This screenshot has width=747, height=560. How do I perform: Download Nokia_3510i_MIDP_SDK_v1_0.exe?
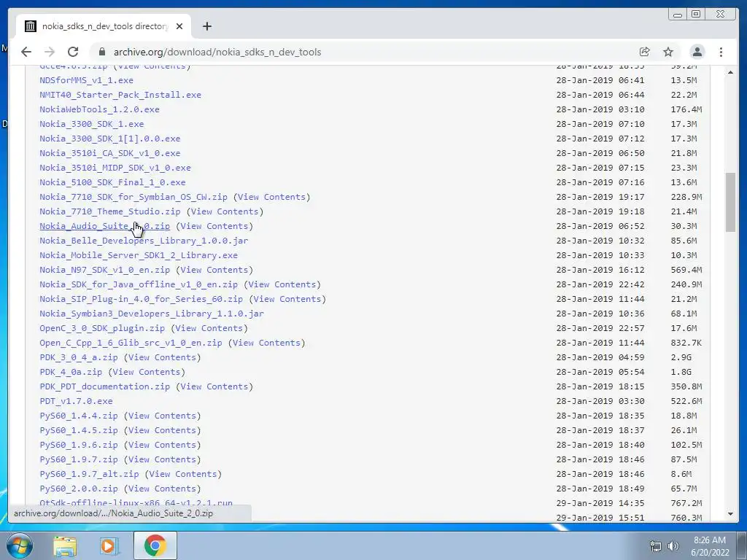point(115,168)
